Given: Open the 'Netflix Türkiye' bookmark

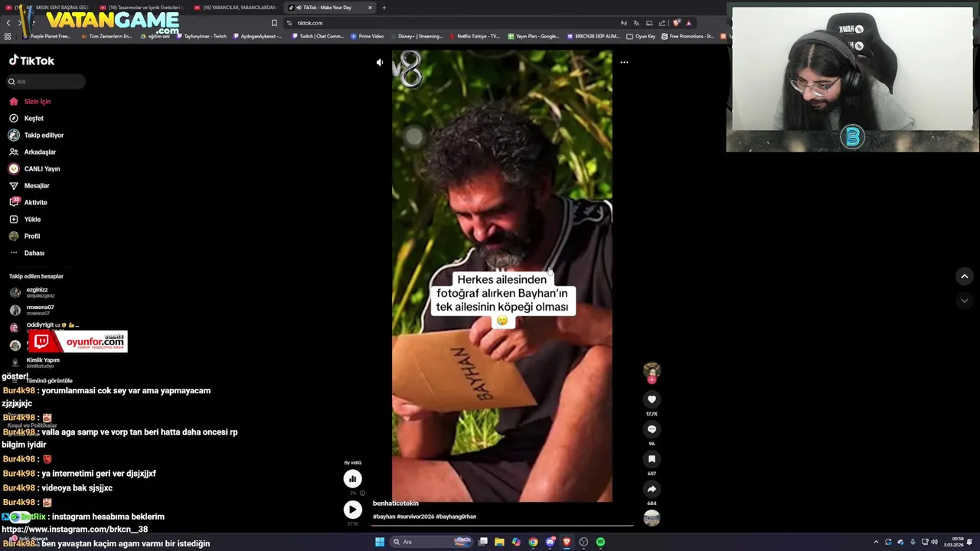Looking at the screenshot, I should 475,36.
